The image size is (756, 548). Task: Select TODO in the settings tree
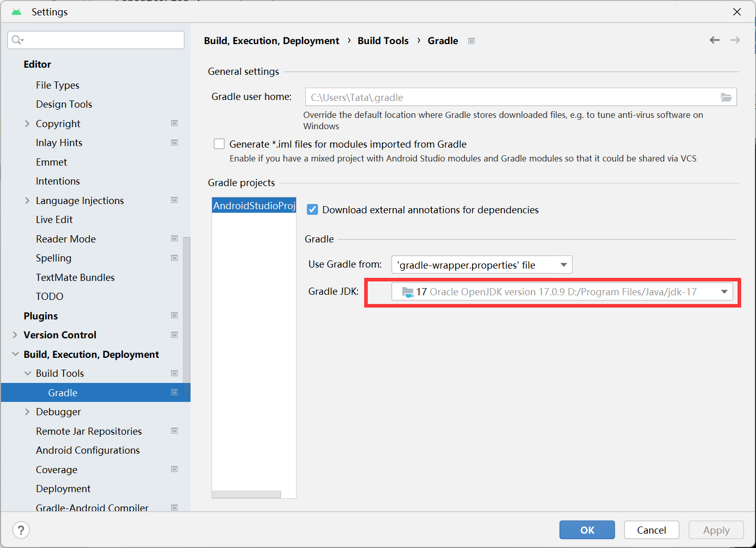pyautogui.click(x=50, y=296)
